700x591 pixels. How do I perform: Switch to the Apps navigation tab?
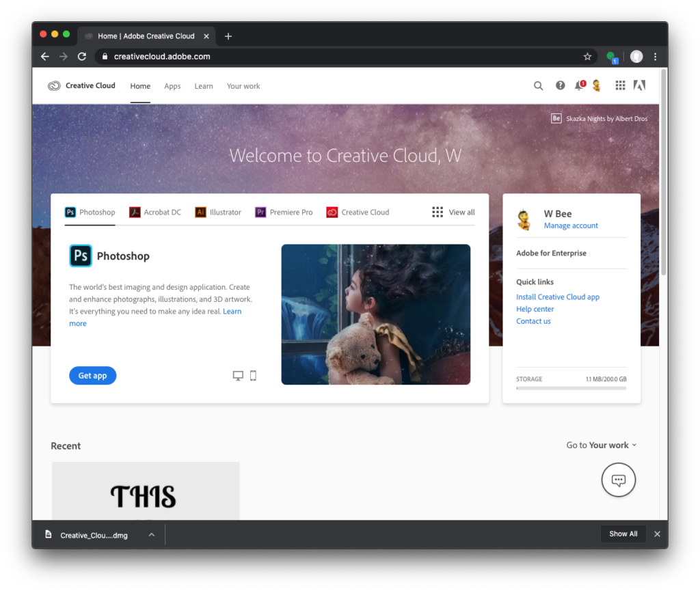[172, 86]
